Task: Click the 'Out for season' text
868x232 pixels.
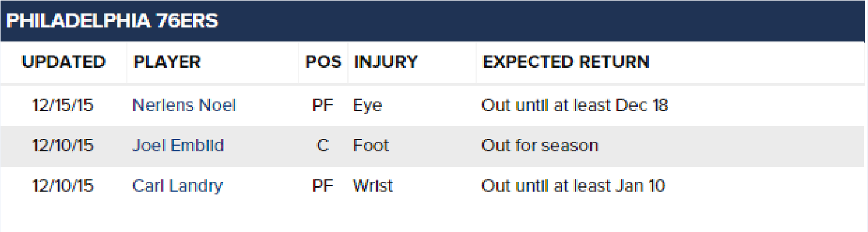Action: click(x=540, y=146)
